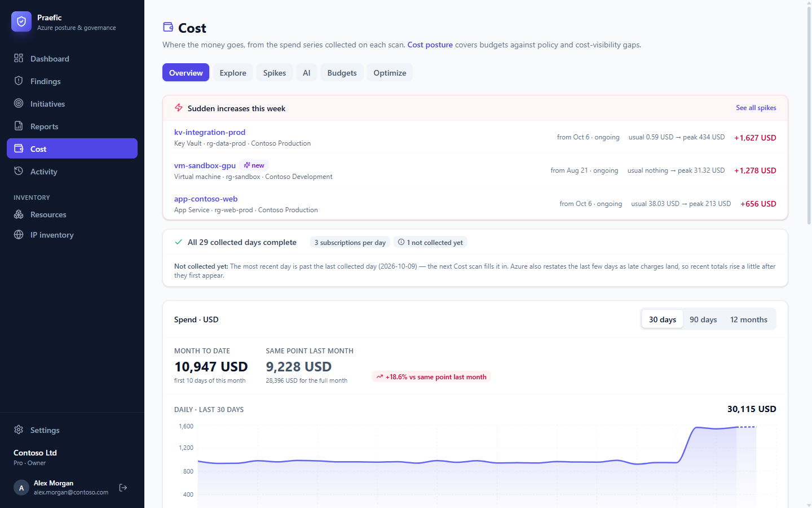Click the Settings gear icon
The width and height of the screenshot is (812, 508).
19,430
